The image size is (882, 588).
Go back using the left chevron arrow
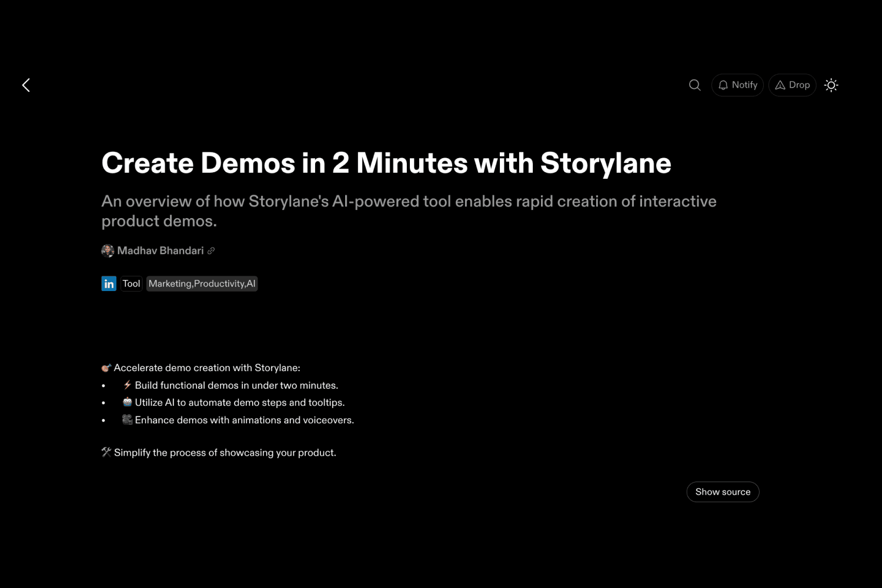click(x=26, y=85)
